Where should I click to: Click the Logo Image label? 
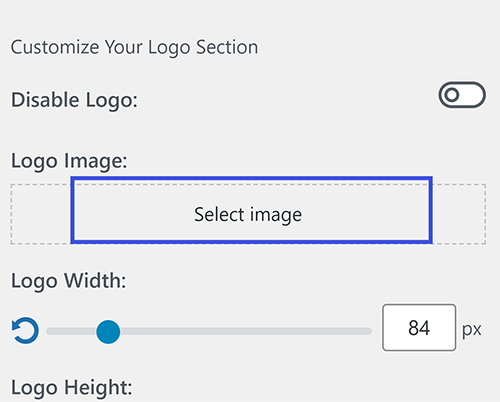(x=69, y=161)
